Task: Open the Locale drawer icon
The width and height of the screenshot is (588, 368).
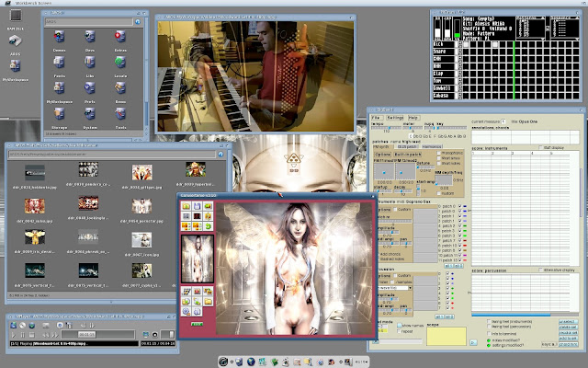Action: pos(120,63)
